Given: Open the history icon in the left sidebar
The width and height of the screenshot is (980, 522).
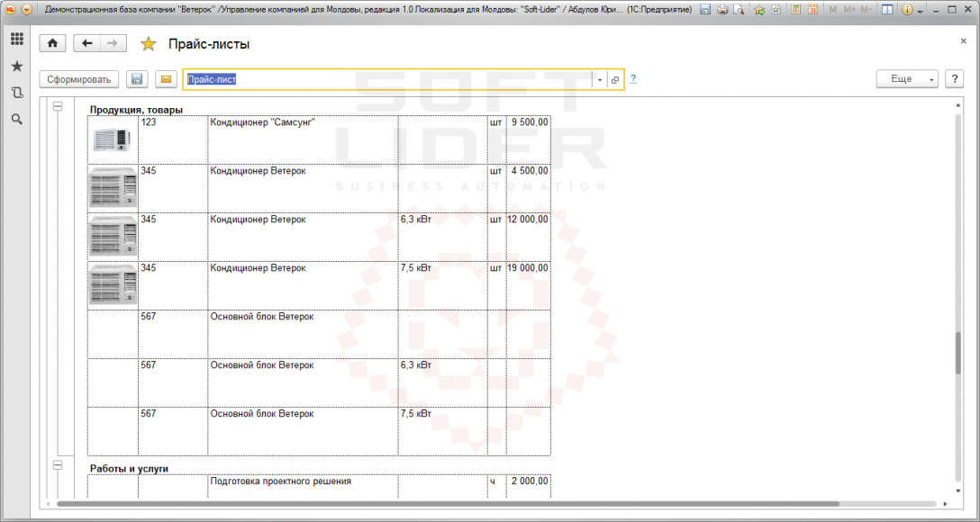Looking at the screenshot, I should tap(17, 93).
